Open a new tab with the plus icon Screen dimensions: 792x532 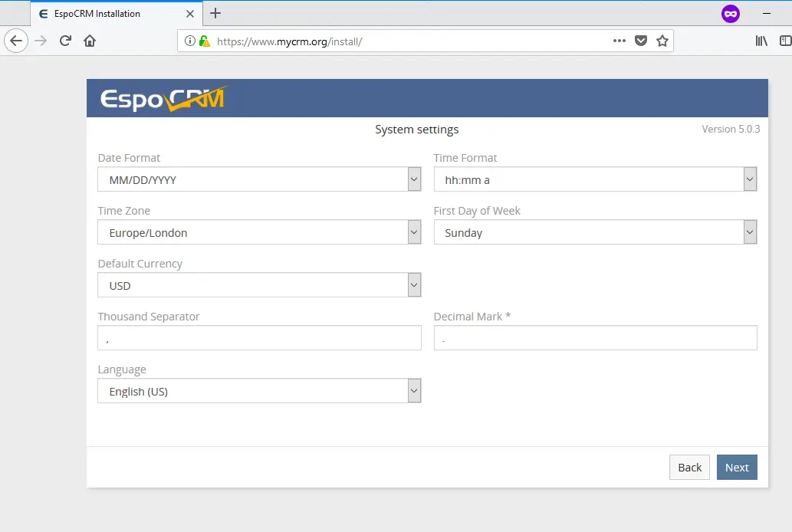tap(215, 13)
